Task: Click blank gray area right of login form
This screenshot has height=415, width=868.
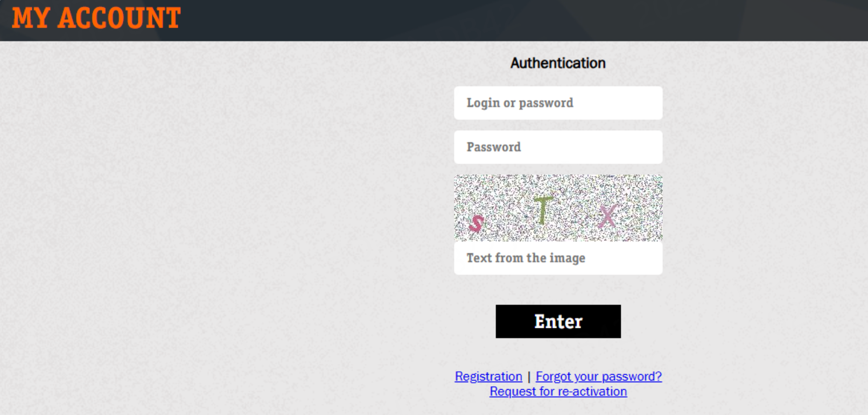Action: (765, 215)
